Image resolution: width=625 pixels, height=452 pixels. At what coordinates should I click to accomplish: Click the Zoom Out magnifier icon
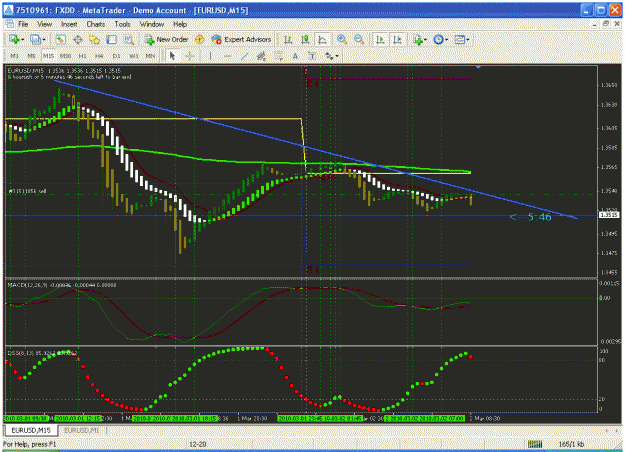pyautogui.click(x=359, y=39)
